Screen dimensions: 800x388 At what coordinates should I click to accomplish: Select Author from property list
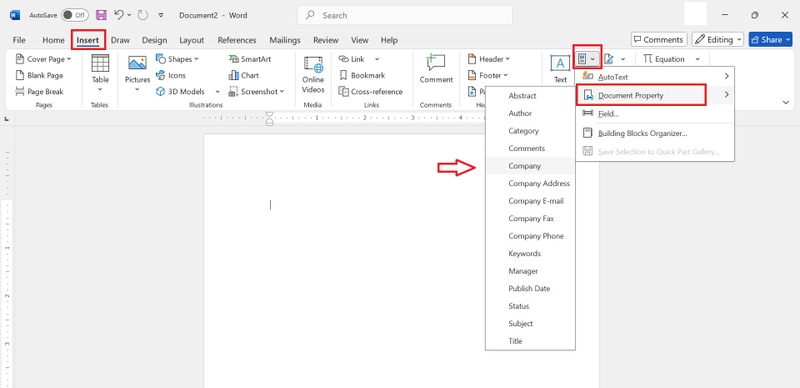(x=530, y=113)
